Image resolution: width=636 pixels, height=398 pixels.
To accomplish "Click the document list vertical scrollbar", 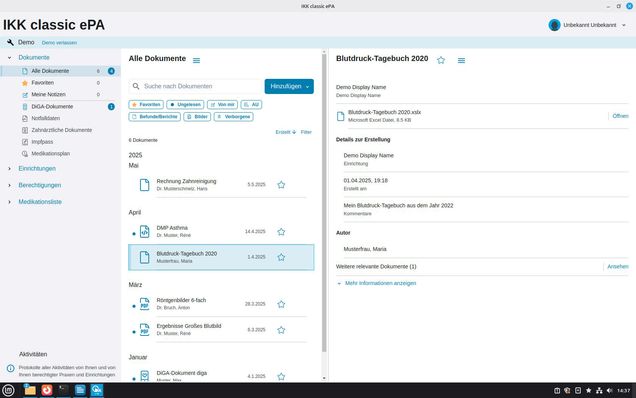I will pyautogui.click(x=324, y=203).
